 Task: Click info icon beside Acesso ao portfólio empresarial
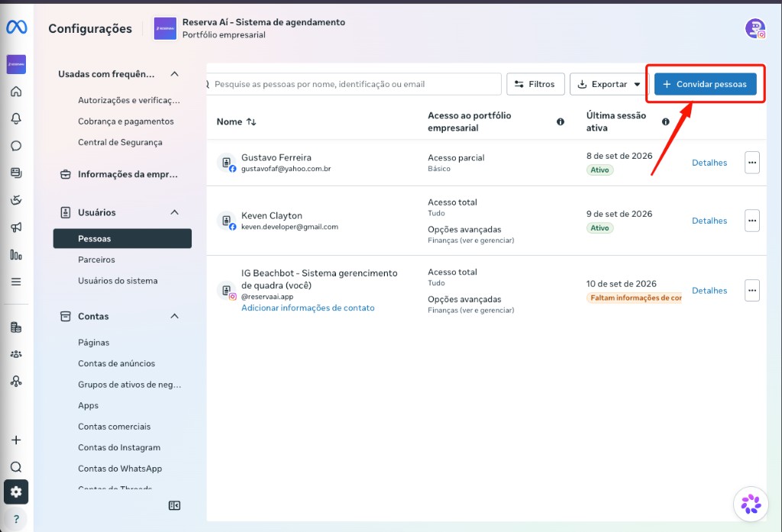click(561, 121)
